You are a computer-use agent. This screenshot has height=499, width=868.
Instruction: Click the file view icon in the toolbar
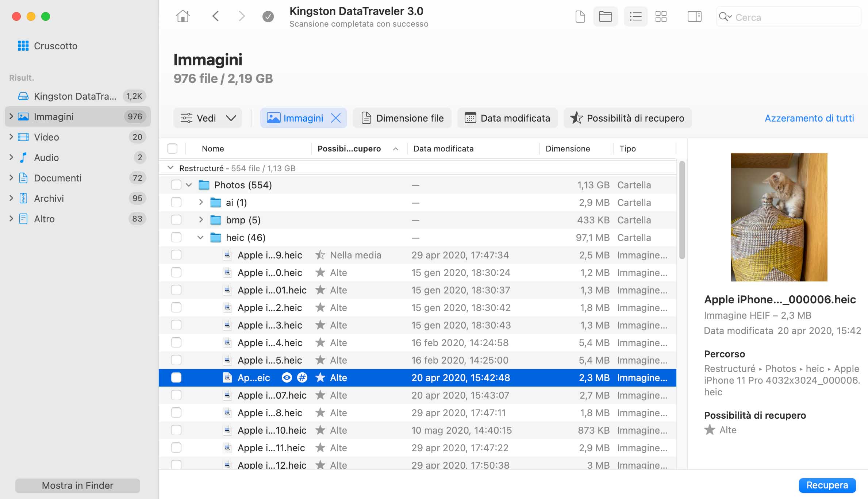580,16
